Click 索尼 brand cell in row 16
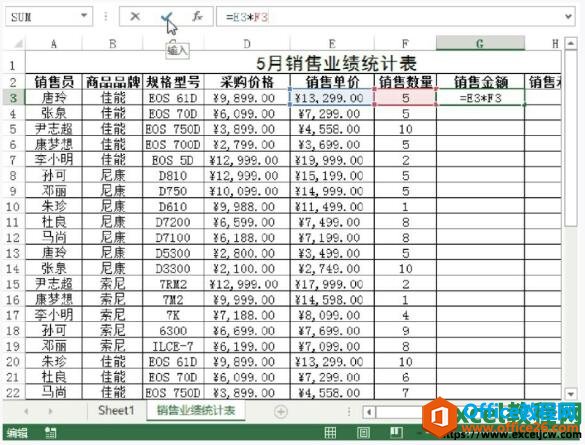Image resolution: width=585 pixels, height=445 pixels. (112, 300)
